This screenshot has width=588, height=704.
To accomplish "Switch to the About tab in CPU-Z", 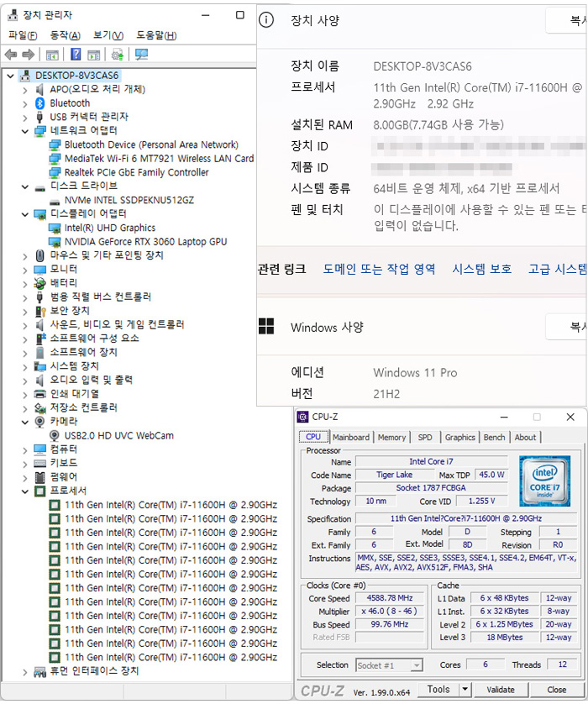I will pyautogui.click(x=525, y=437).
